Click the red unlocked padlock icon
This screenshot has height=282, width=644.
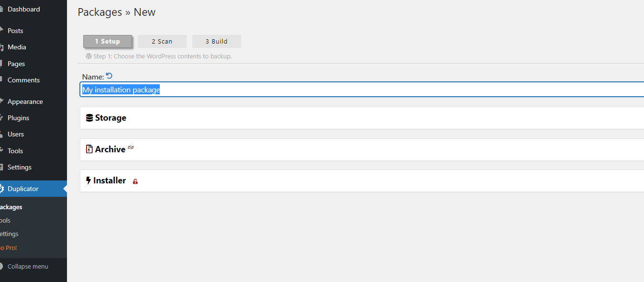pyautogui.click(x=135, y=181)
